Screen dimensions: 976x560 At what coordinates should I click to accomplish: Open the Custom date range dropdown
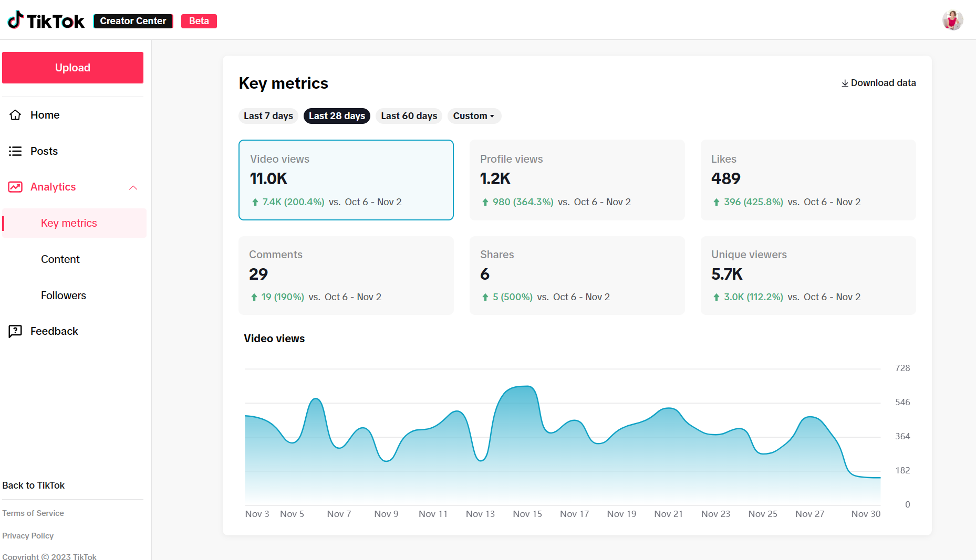474,116
